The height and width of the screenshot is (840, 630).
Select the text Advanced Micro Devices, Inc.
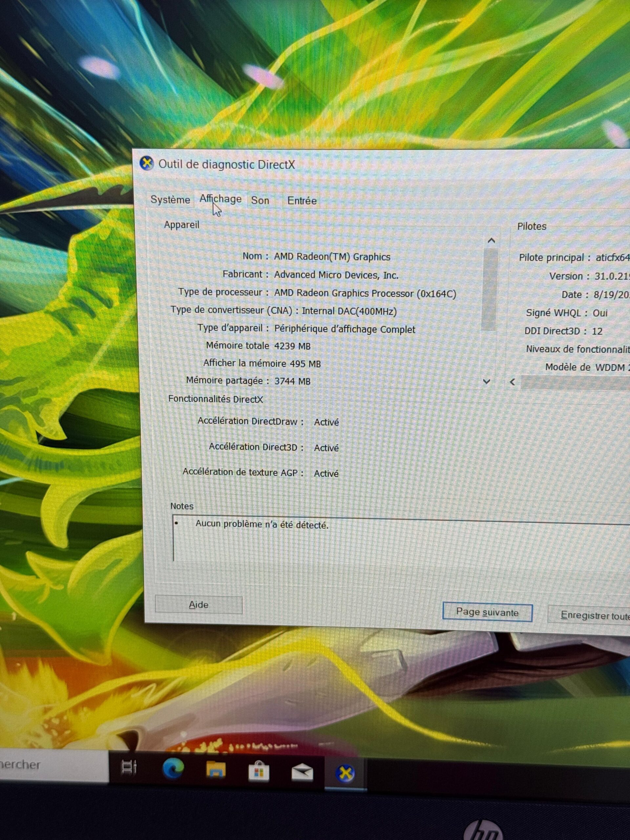tap(336, 275)
